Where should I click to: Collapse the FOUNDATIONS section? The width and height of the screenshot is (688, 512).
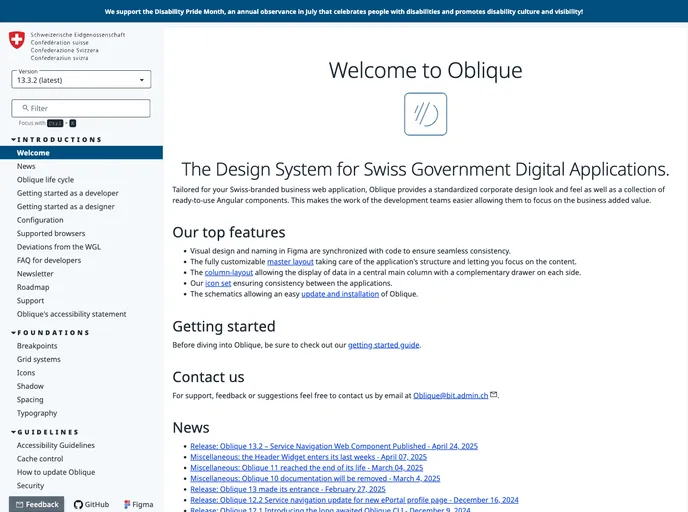point(50,333)
